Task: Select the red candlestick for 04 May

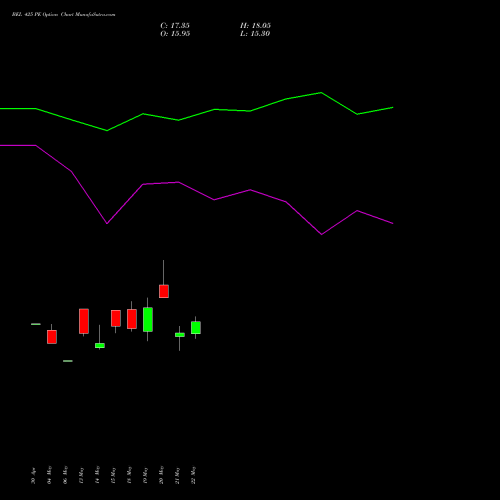Action: click(x=52, y=337)
